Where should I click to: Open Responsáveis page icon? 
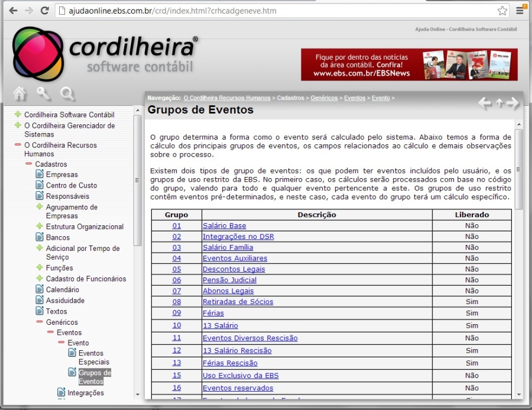click(40, 196)
